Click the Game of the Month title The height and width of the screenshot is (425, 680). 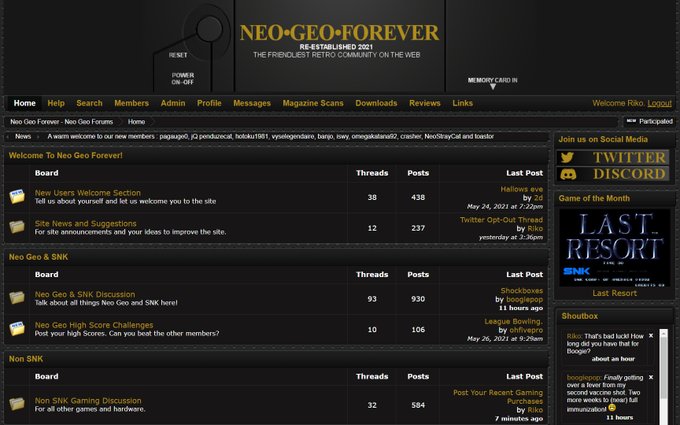point(594,198)
